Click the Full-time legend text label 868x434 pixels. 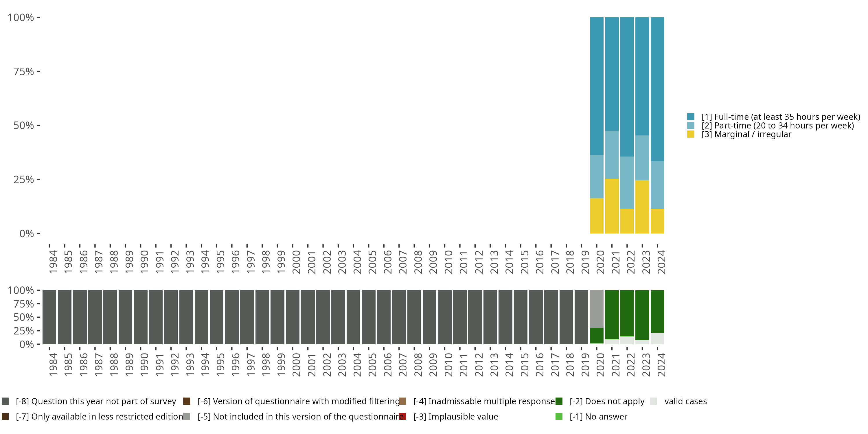pyautogui.click(x=781, y=117)
